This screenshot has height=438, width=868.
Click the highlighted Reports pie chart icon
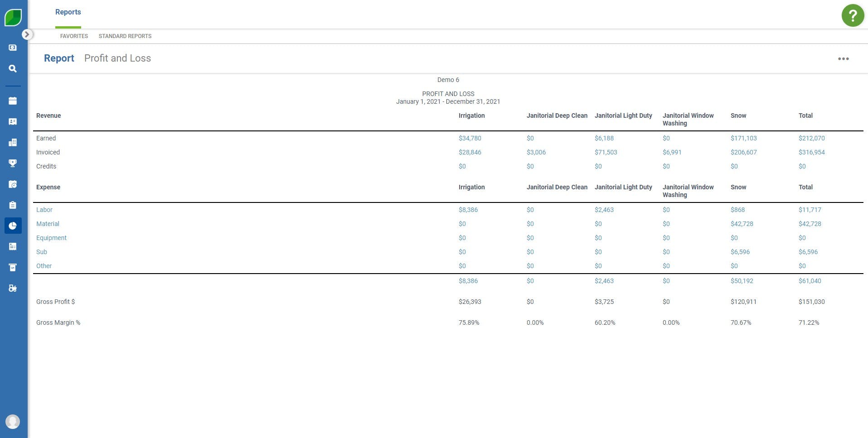(x=12, y=225)
